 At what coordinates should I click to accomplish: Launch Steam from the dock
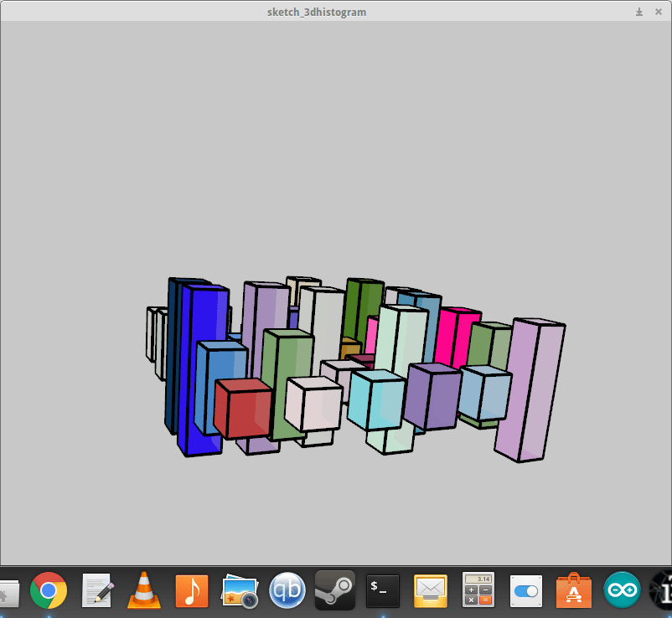[x=334, y=590]
